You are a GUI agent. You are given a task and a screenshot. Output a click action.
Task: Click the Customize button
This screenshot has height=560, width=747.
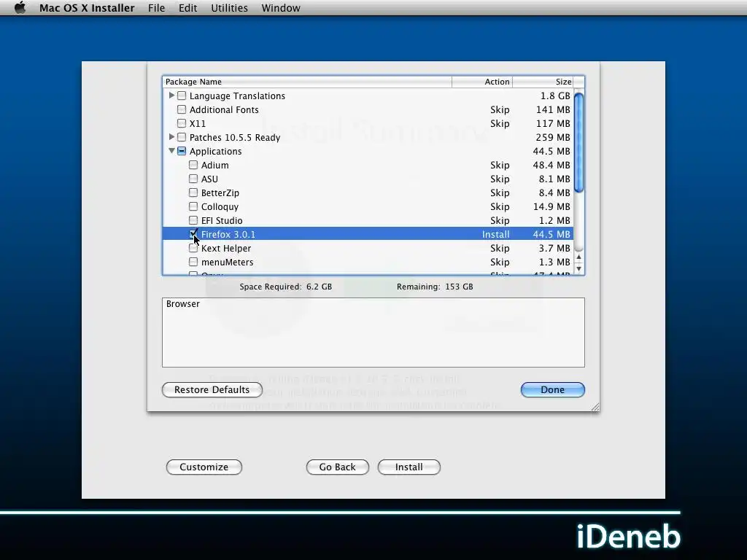click(x=204, y=467)
